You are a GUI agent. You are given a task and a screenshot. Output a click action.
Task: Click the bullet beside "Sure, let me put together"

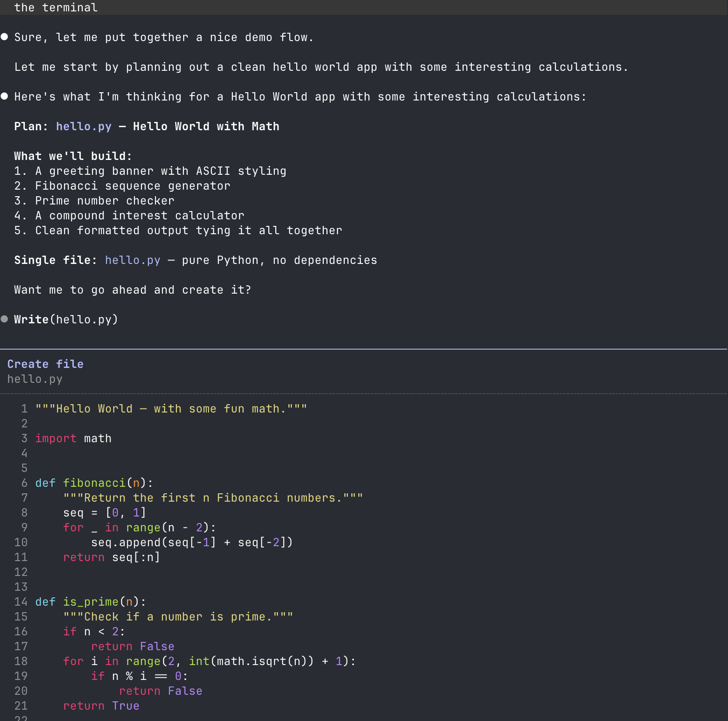pyautogui.click(x=4, y=37)
